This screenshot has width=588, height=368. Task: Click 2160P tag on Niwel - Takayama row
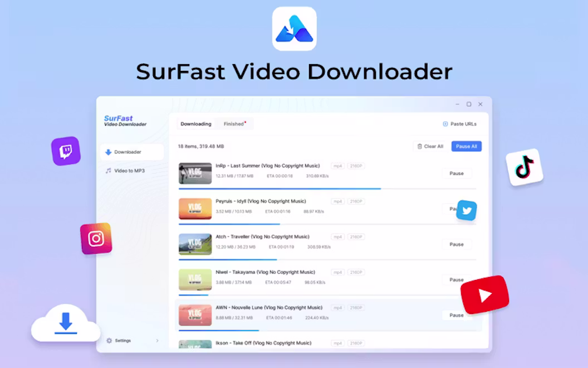coord(356,272)
